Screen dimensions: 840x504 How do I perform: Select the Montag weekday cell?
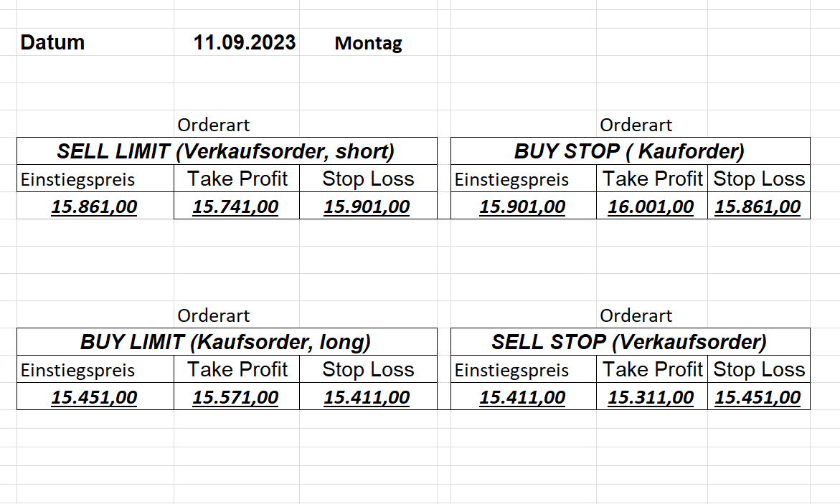point(368,43)
